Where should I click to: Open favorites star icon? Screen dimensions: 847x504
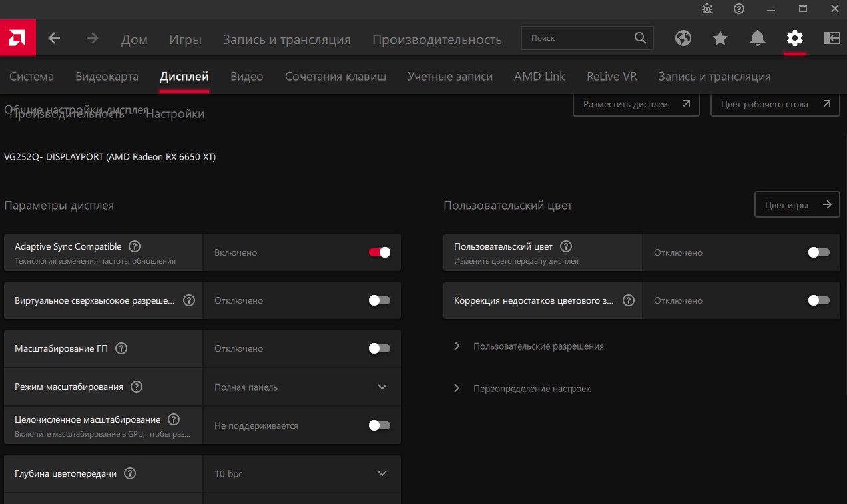(x=720, y=38)
